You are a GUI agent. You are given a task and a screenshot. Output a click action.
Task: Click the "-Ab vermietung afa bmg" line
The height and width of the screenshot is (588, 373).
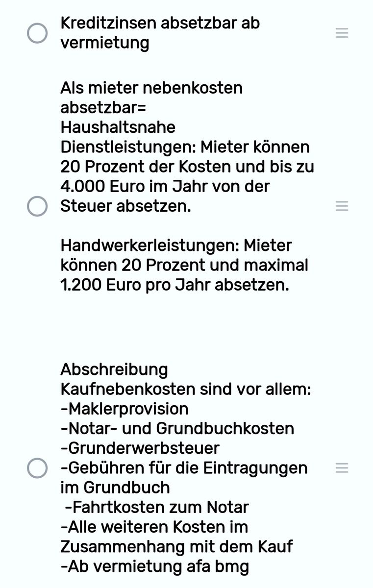155,566
